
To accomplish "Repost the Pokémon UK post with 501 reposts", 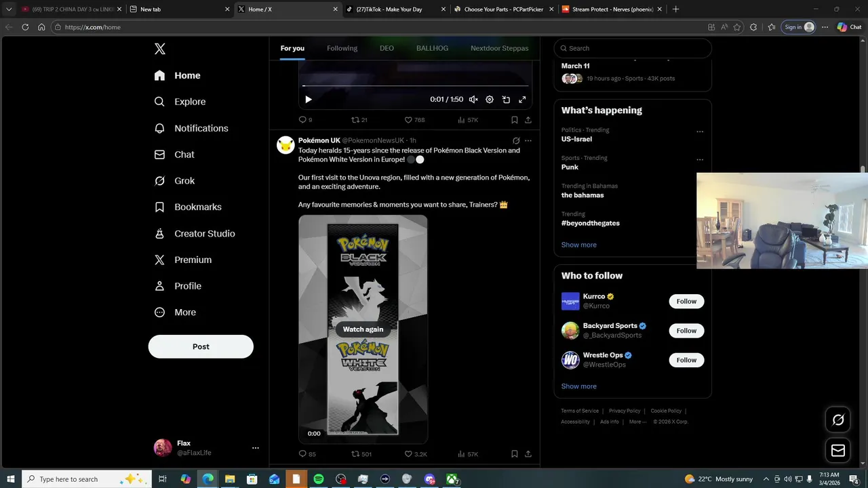I will pos(361,454).
